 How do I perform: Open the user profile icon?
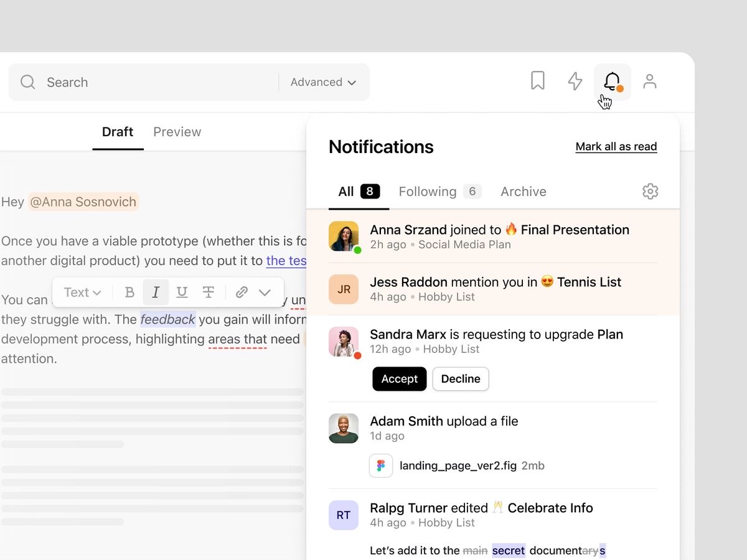650,82
